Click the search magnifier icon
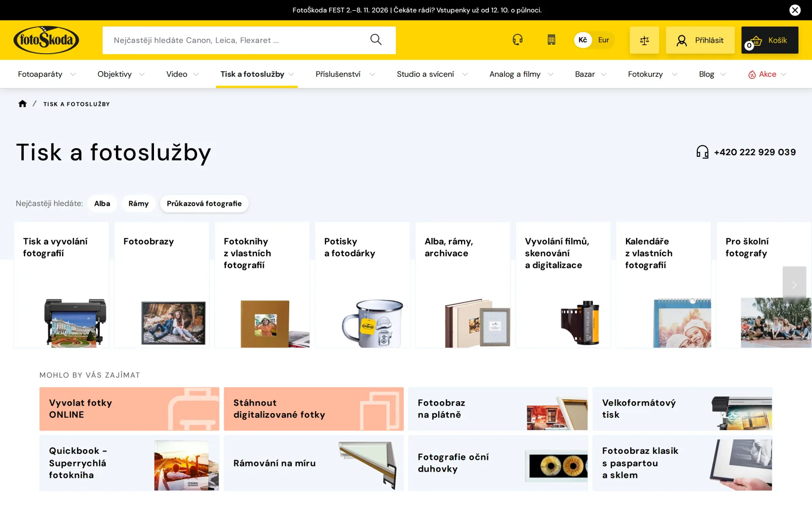812x508 pixels. (376, 40)
